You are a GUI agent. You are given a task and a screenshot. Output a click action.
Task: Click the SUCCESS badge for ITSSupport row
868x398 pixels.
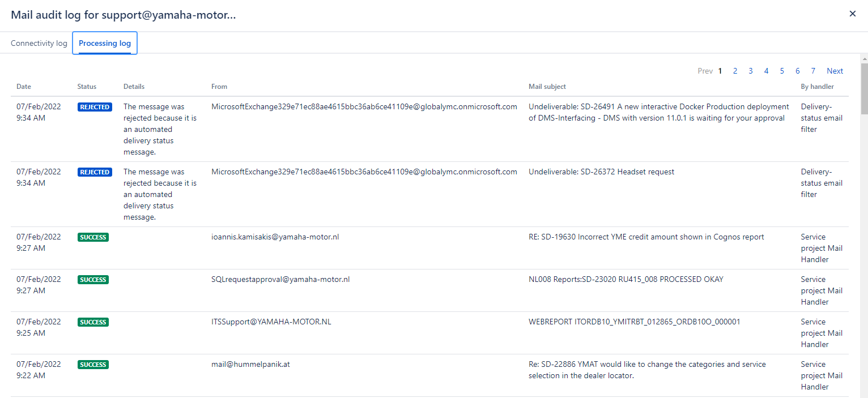coord(93,322)
